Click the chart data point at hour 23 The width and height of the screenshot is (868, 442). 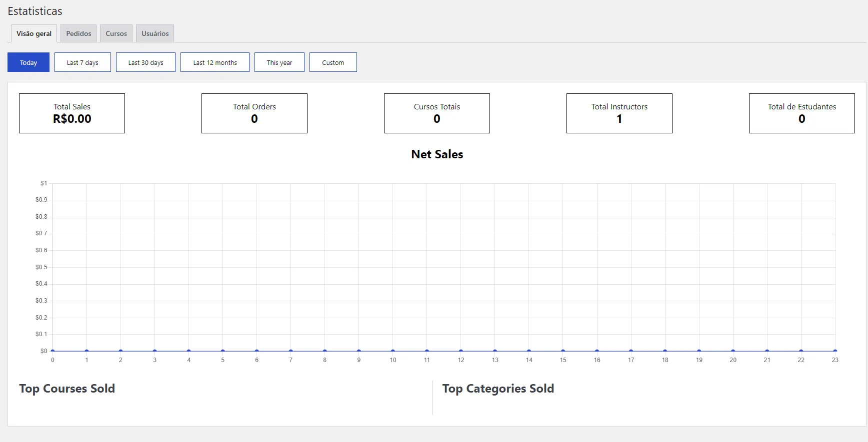pos(835,351)
